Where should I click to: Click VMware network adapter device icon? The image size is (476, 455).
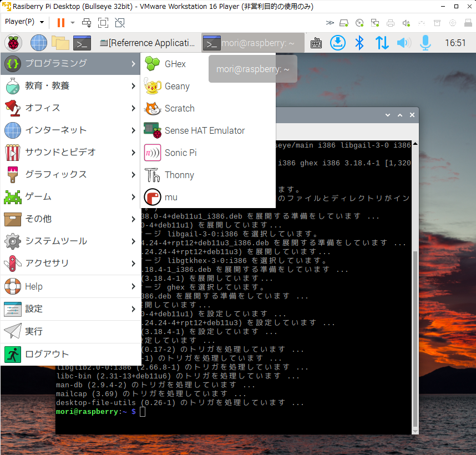point(375,23)
